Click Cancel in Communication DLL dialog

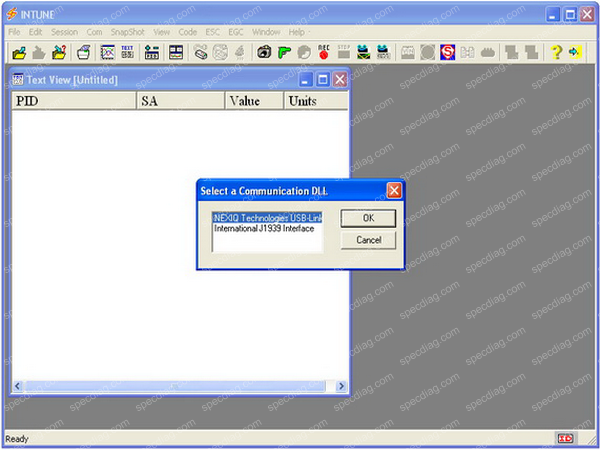(x=368, y=240)
